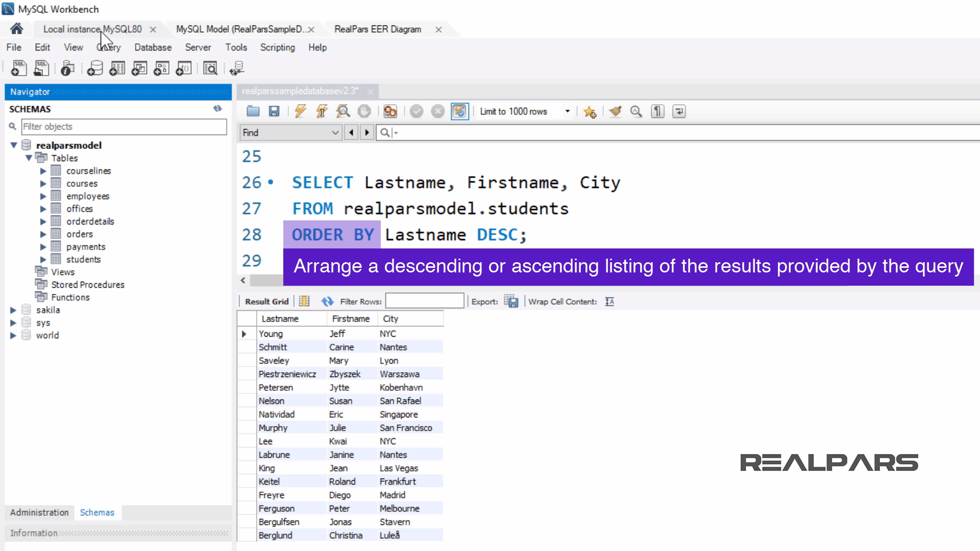Click Execute statement under cursor icon

322,111
